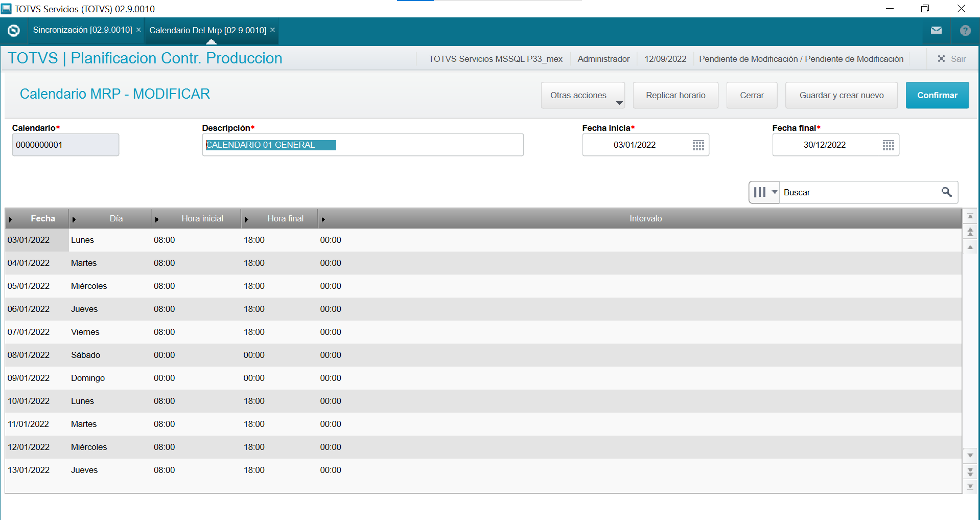Click the single line-down scroll arrow

pos(970,455)
